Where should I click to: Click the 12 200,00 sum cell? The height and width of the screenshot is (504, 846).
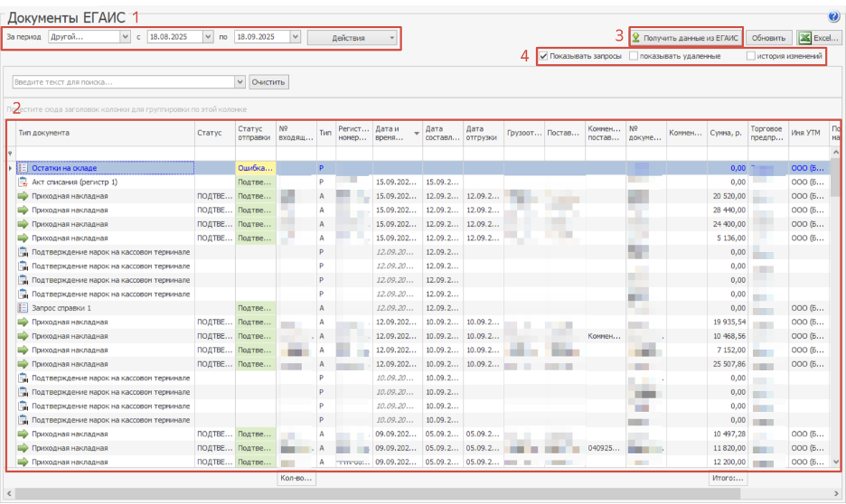coord(727,462)
